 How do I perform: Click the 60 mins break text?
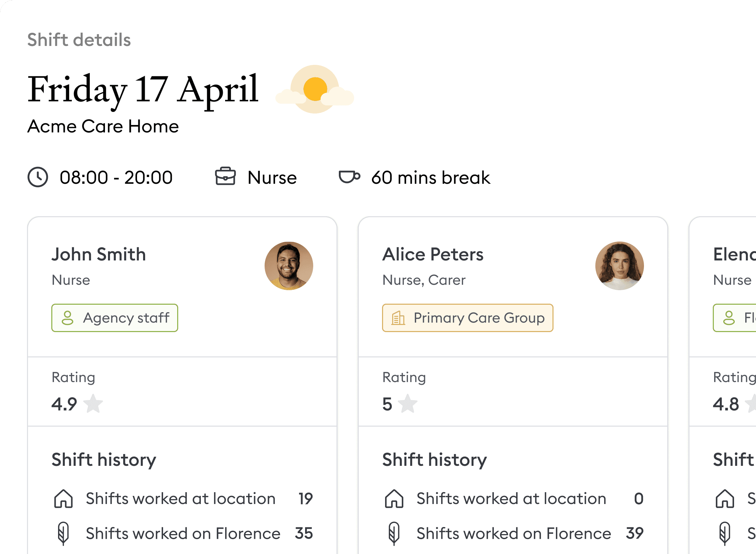[x=431, y=177]
